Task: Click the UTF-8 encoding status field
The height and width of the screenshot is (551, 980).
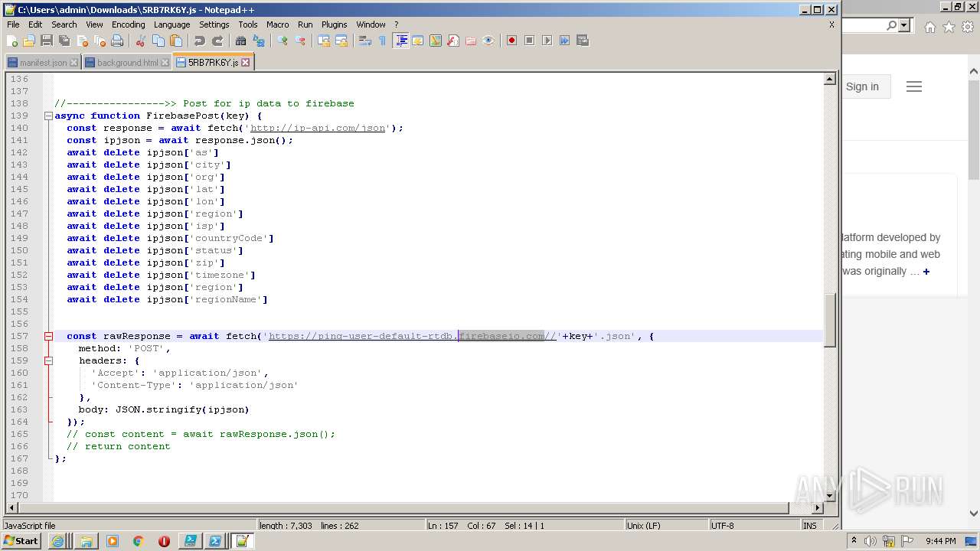Action: (753, 526)
